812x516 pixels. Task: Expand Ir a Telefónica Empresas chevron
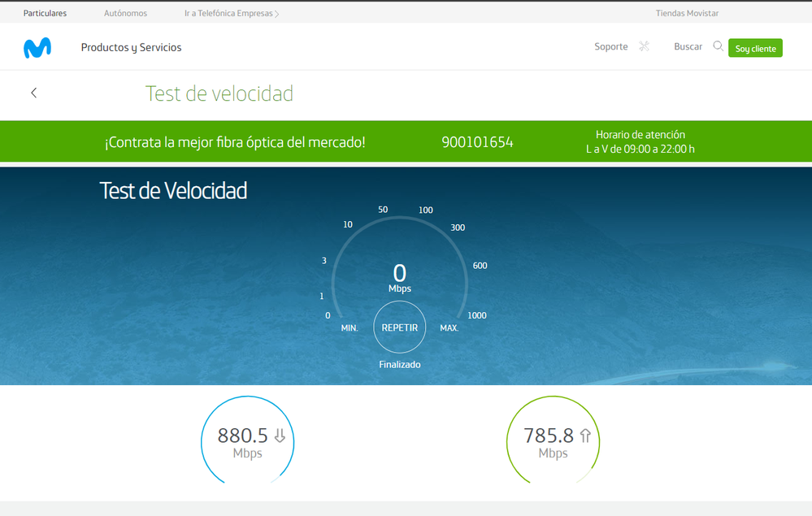(x=277, y=14)
